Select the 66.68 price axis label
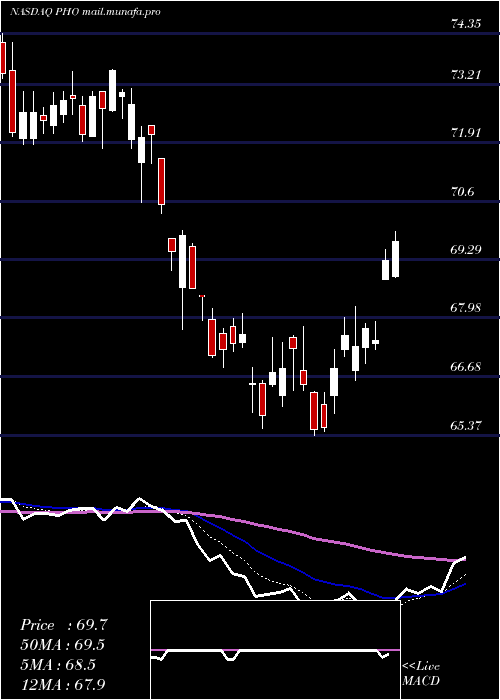This screenshot has height=700, width=500. pyautogui.click(x=466, y=367)
